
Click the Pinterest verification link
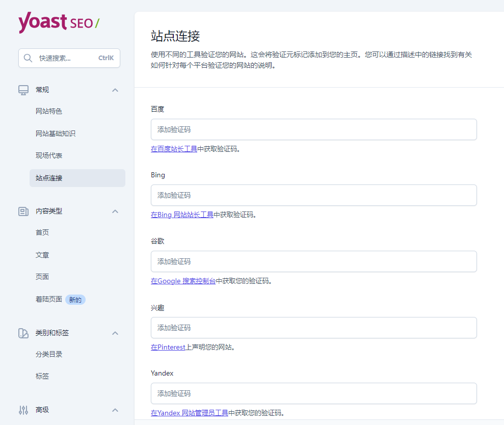(168, 347)
